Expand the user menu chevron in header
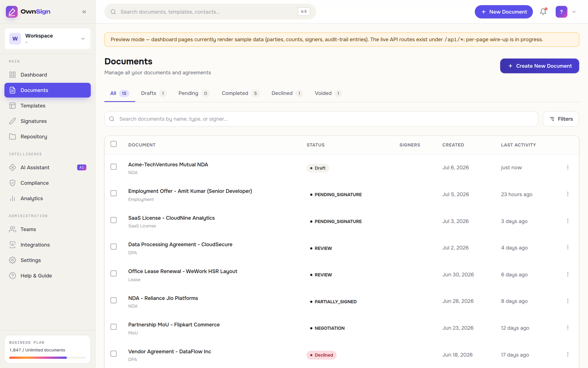The width and height of the screenshot is (588, 368). (574, 12)
